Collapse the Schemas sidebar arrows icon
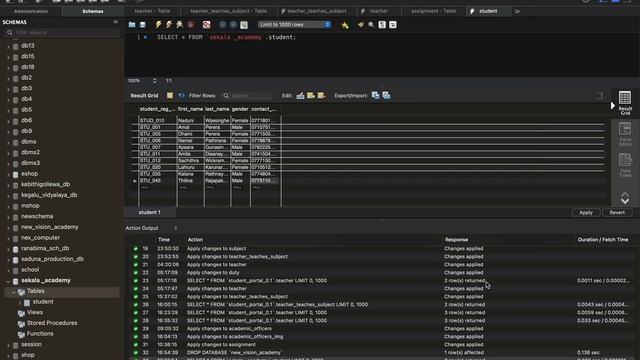 click(116, 22)
